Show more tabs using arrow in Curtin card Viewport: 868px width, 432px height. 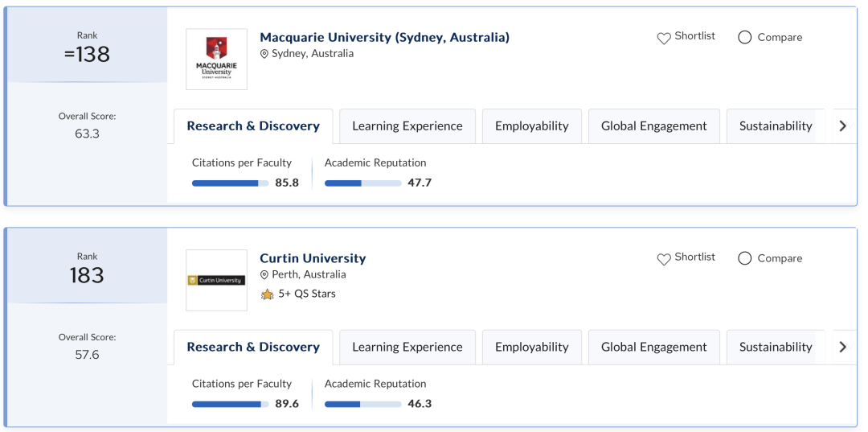843,348
